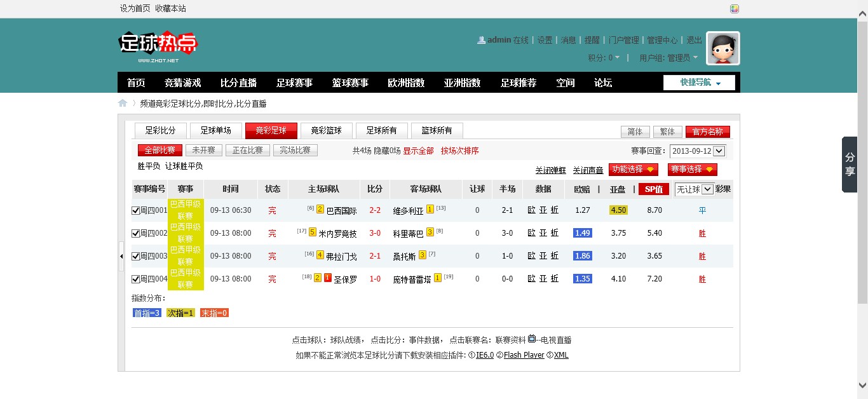The width and height of the screenshot is (868, 399).
Task: Toggle checkbox for match 周四001
Action: point(135,210)
